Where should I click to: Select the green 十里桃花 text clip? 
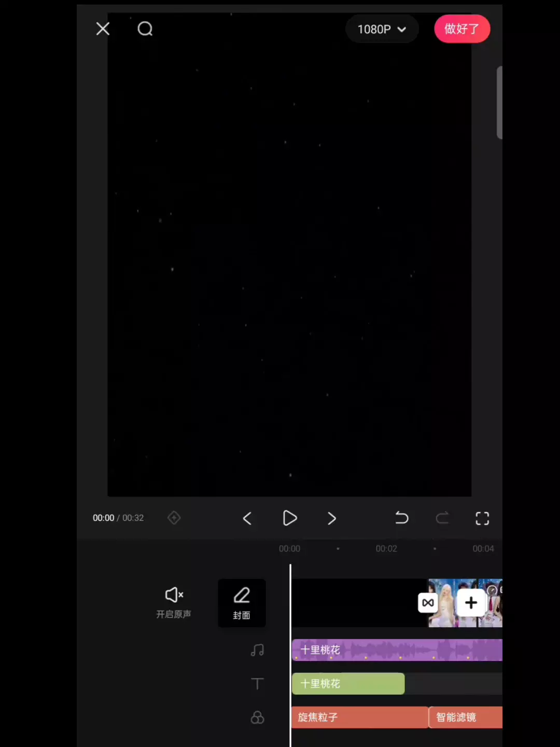click(x=348, y=684)
